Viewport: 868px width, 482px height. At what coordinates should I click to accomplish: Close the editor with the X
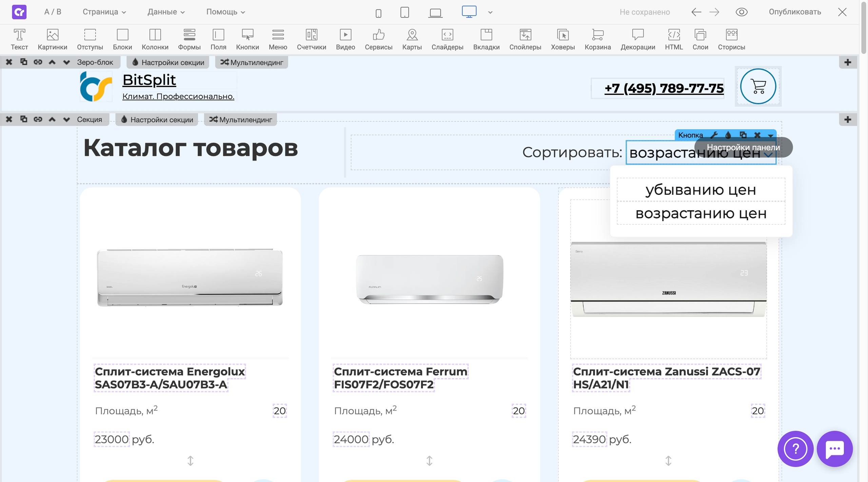[842, 12]
